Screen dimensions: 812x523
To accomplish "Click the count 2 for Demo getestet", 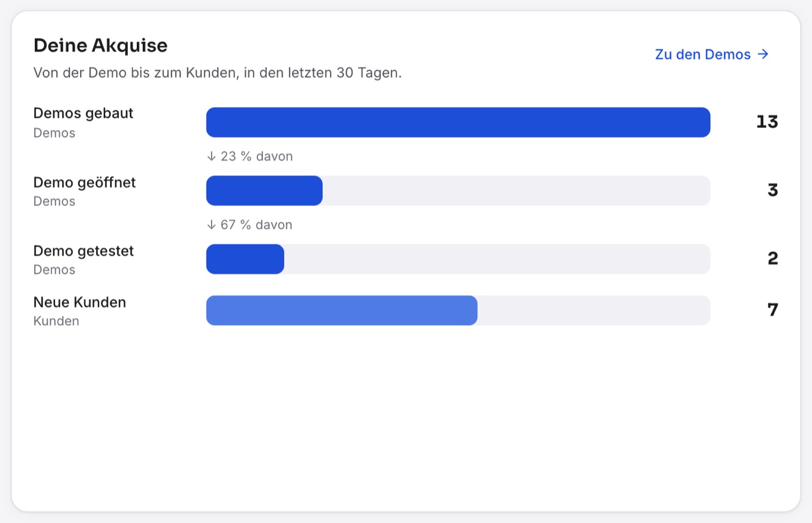I will tap(773, 258).
